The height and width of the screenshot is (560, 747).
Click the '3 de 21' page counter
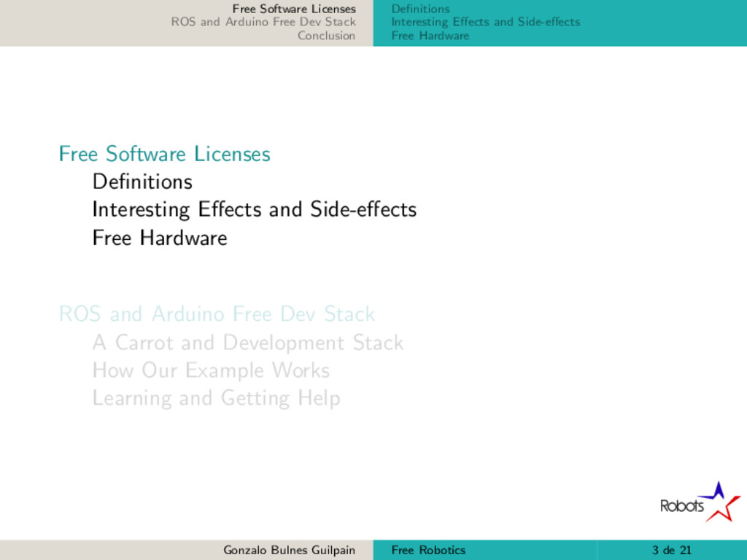(x=672, y=550)
